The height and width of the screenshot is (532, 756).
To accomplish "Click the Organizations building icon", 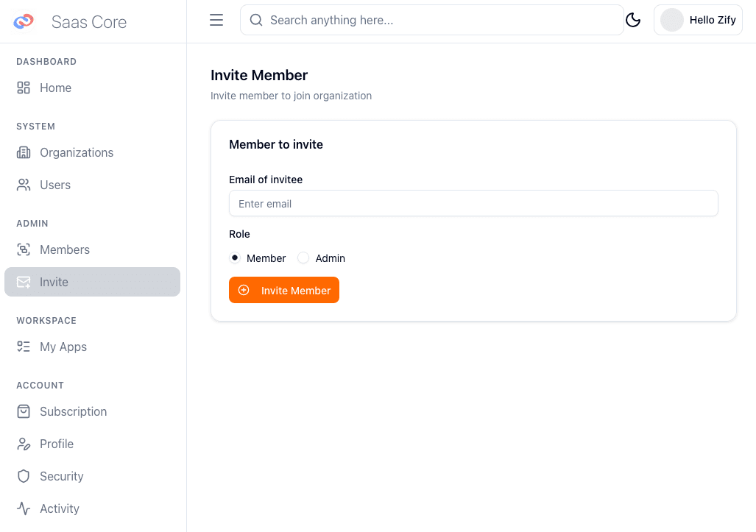I will 24,152.
